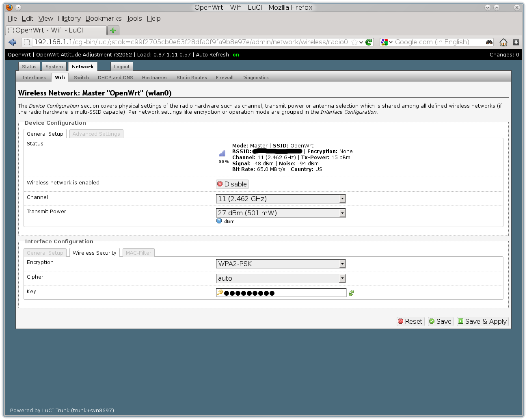Open the Cipher dropdown set to auto
The image size is (527, 420).
tap(281, 278)
